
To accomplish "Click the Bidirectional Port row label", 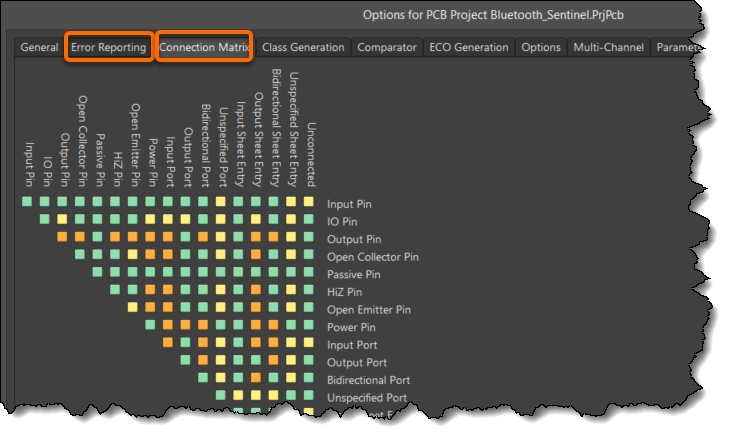I will point(370,380).
